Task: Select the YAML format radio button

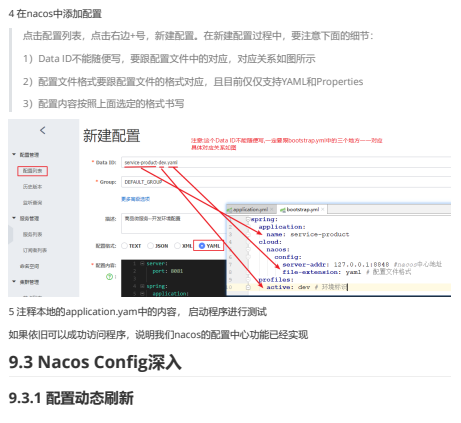Action: point(202,246)
